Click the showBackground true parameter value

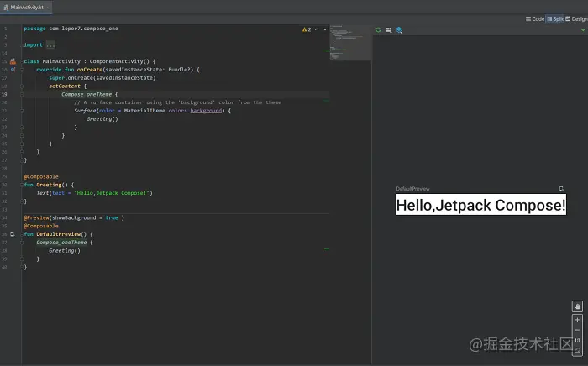[112, 217]
